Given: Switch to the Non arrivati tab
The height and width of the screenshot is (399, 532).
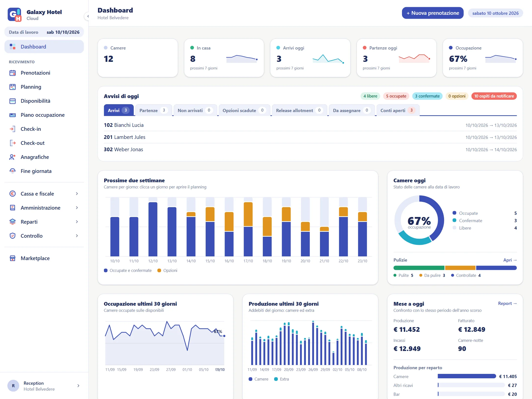Looking at the screenshot, I should (195, 110).
